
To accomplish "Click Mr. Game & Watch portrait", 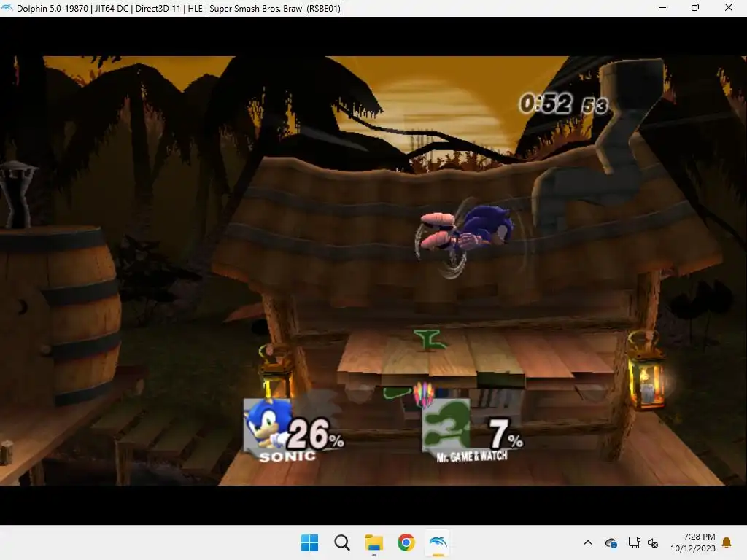I will coord(446,425).
